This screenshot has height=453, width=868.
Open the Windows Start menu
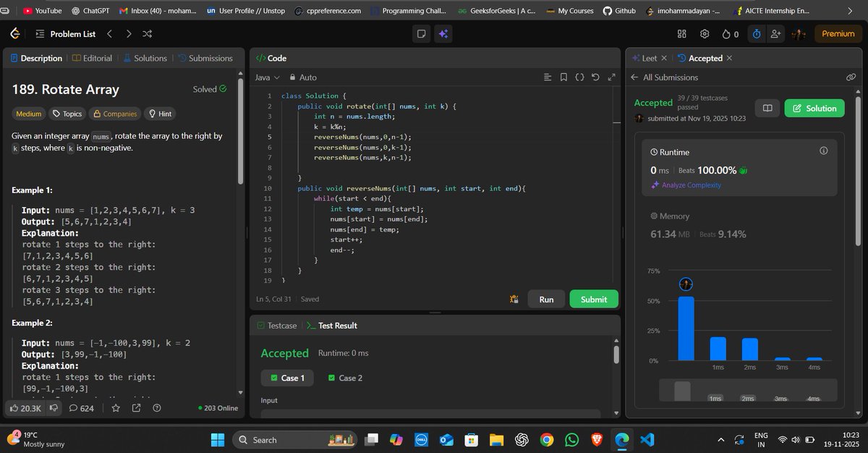click(x=218, y=440)
